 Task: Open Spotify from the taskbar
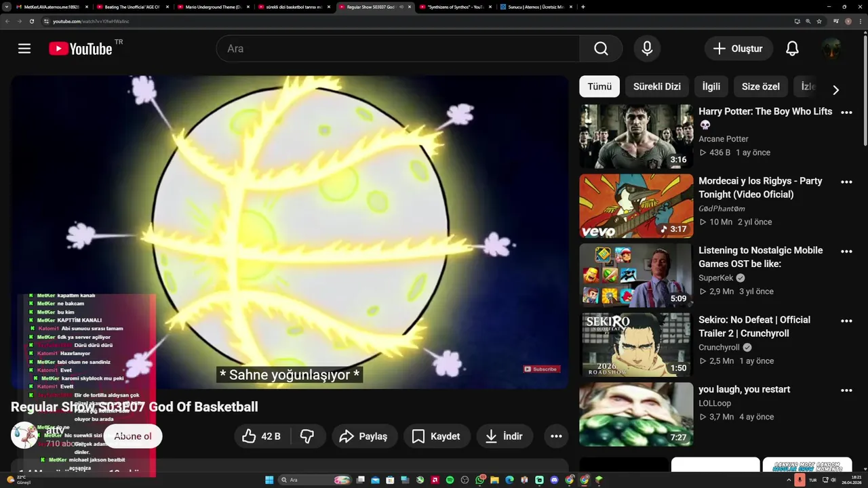[x=450, y=480]
